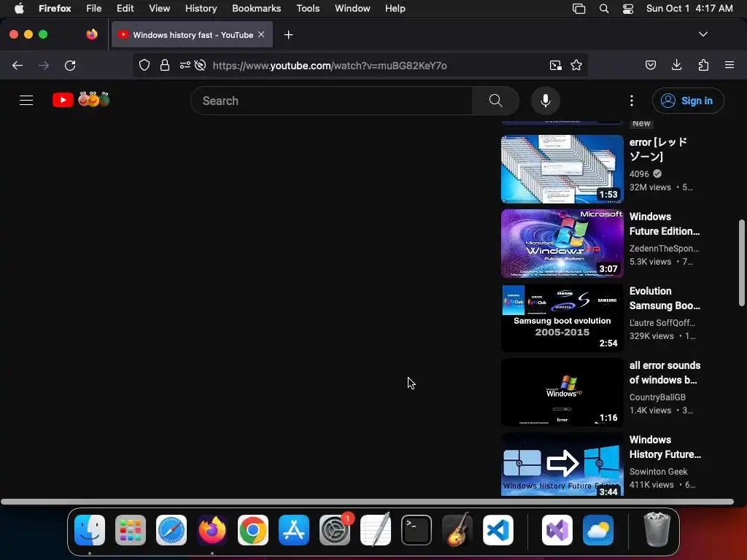Expand the list all tabs chevron
This screenshot has width=747, height=560.
pos(703,34)
